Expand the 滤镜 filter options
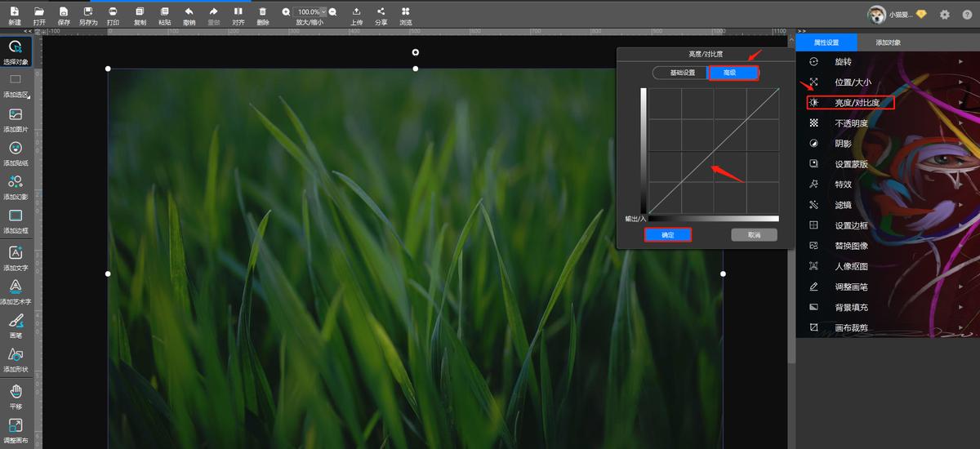 coord(843,205)
